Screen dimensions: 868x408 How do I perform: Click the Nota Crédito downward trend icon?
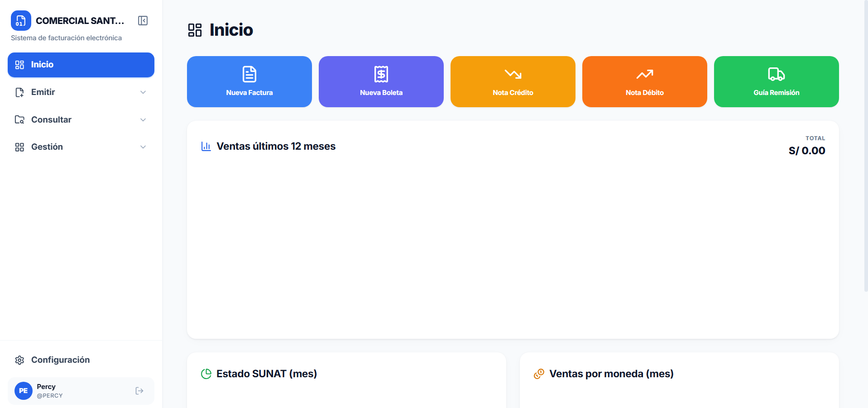click(x=513, y=74)
